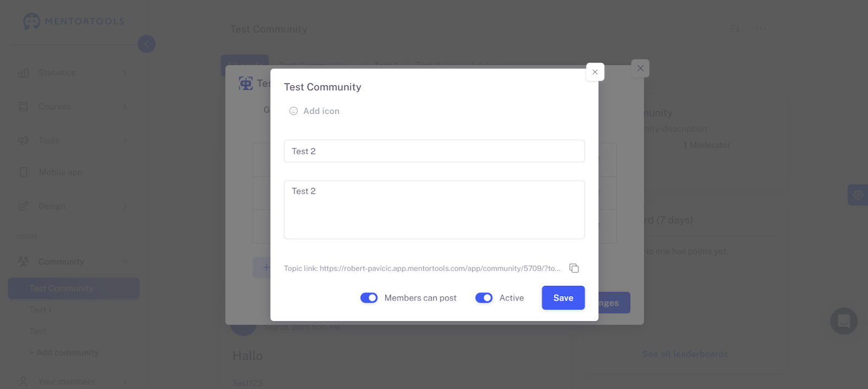Click the settings gear on the right edge

coord(858,195)
